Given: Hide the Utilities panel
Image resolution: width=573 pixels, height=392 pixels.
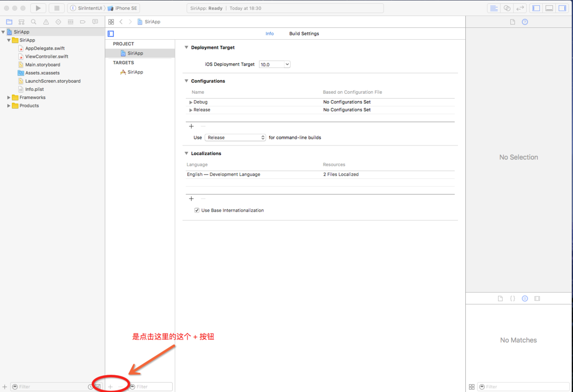Looking at the screenshot, I should point(562,8).
